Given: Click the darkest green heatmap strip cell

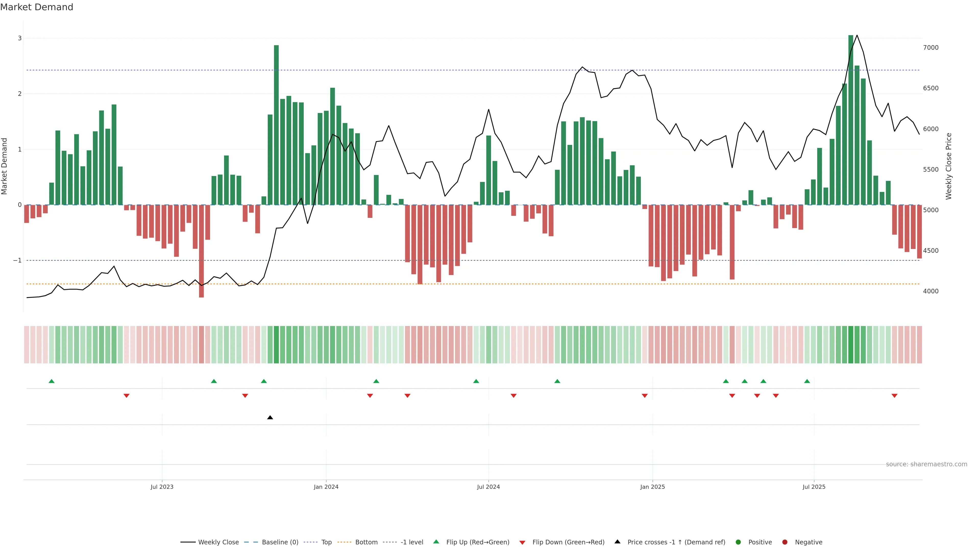Looking at the screenshot, I should (x=851, y=345).
